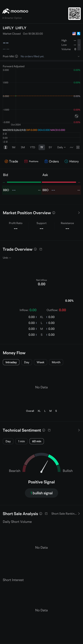Screen dimensions: 83x644
Task: Click the Post-Mkt info icon
Action: [x=16, y=56]
